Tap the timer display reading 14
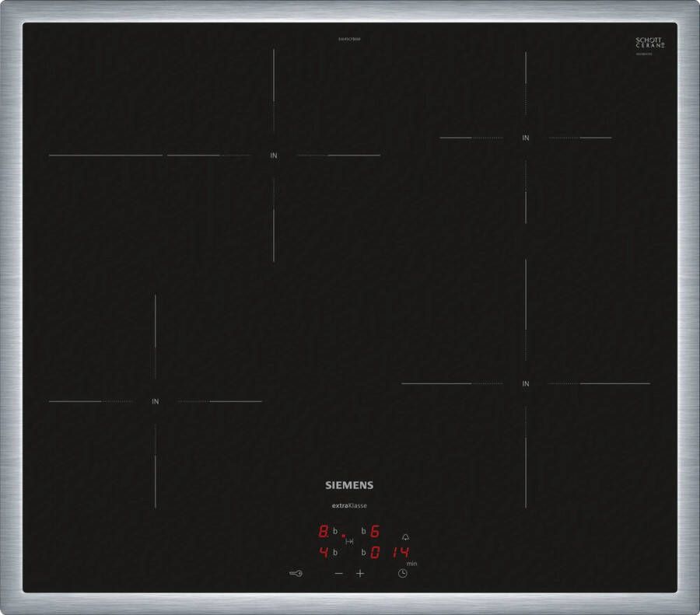 [x=401, y=553]
